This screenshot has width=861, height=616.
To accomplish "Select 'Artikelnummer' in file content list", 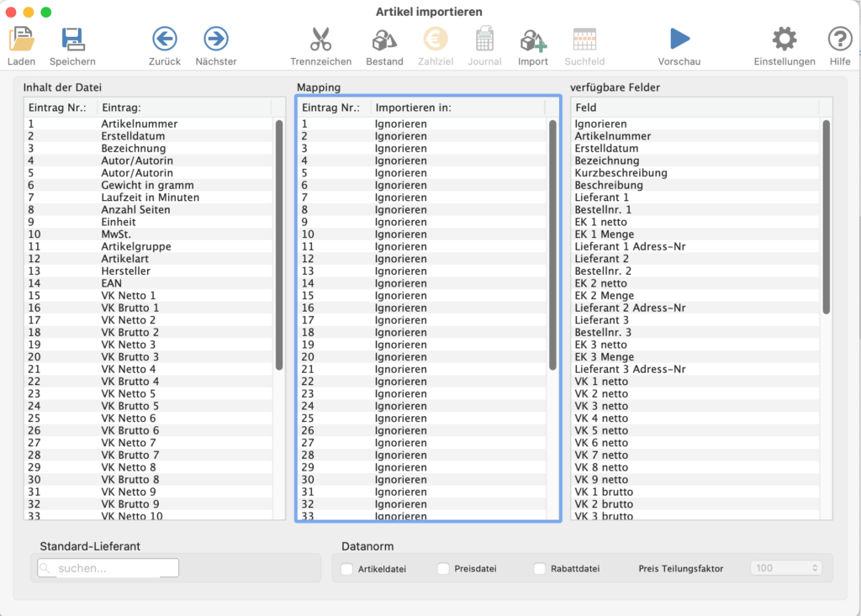I will pyautogui.click(x=139, y=124).
